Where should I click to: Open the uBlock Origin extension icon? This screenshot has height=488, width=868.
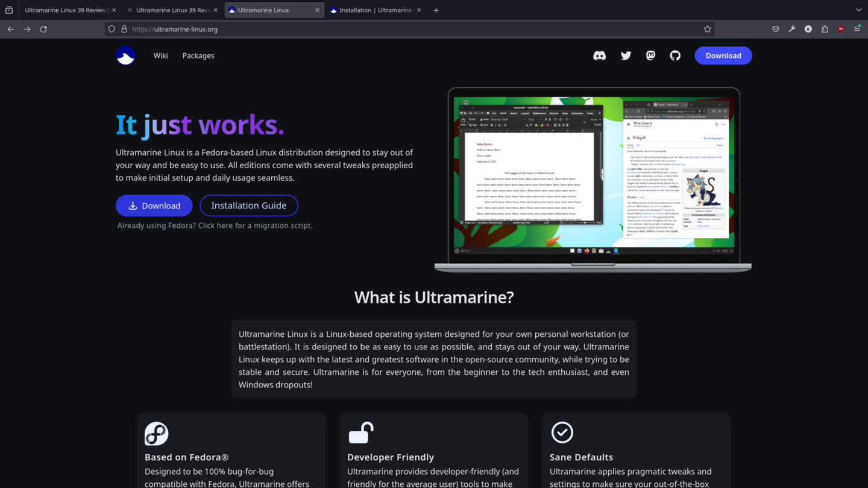click(x=841, y=29)
